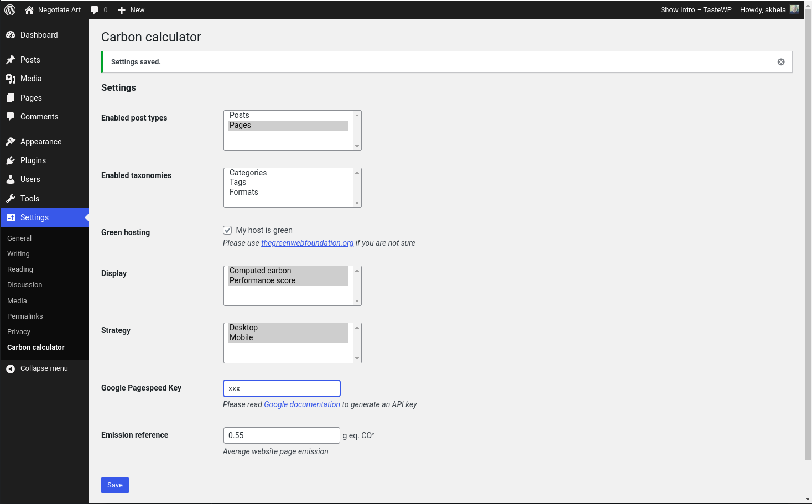
Task: Open the Google documentation link
Action: [302, 404]
